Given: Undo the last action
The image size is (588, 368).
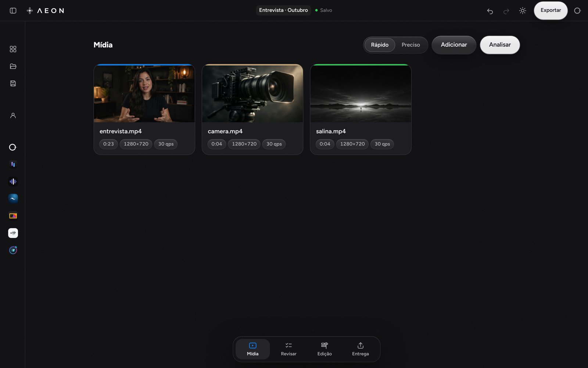Looking at the screenshot, I should [x=490, y=11].
